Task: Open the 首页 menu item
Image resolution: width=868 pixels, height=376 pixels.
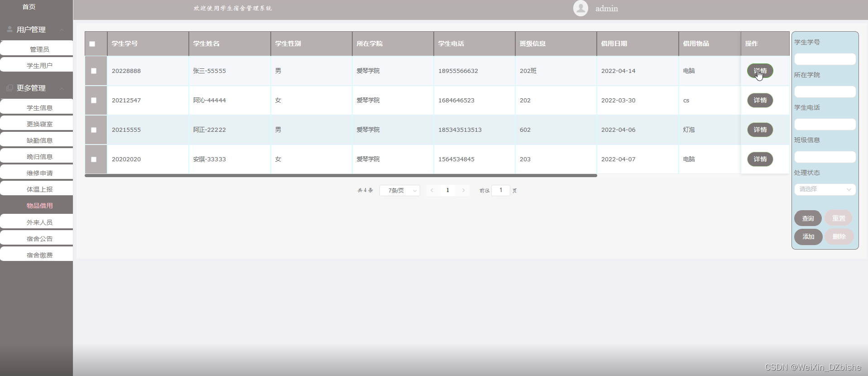Action: [x=29, y=7]
